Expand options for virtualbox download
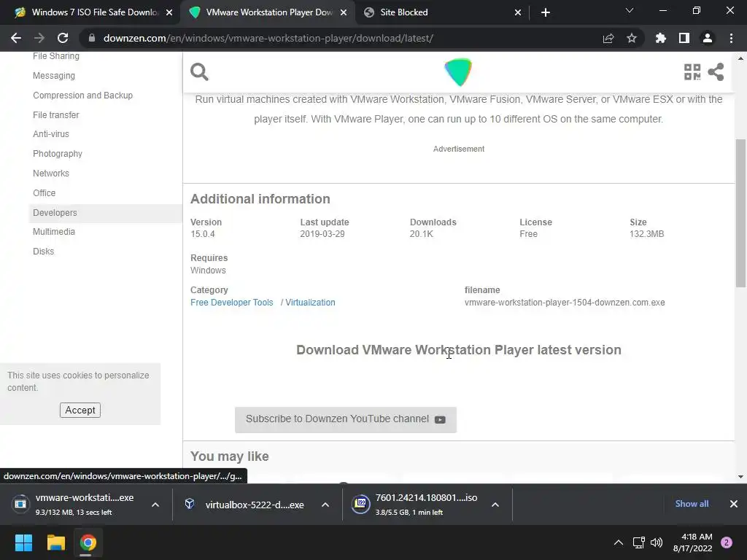 tap(325, 505)
